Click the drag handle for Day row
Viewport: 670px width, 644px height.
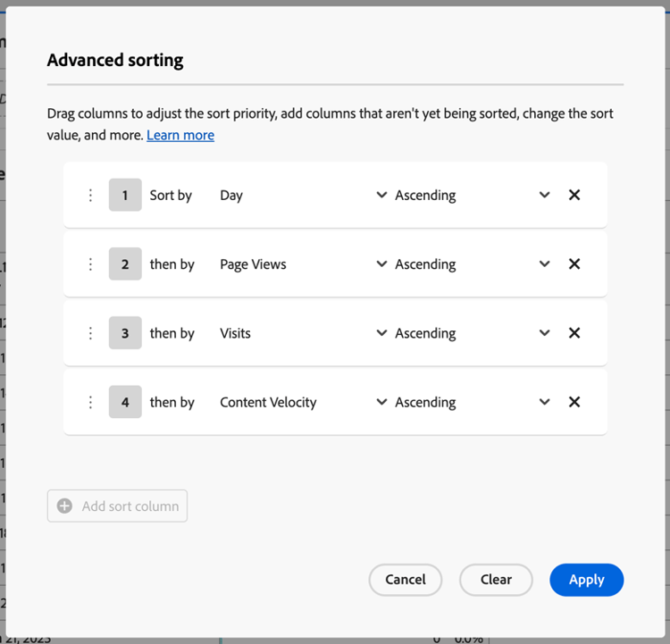coord(90,195)
